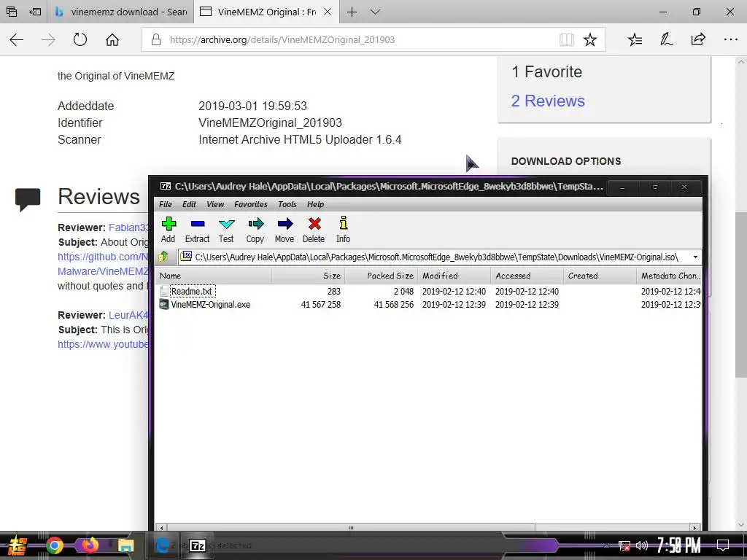The image size is (747, 560).
Task: Sort by Accessed column header
Action: coord(527,276)
